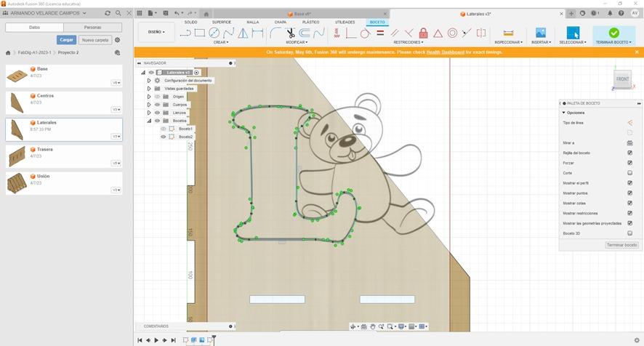Click the Nueva carpeta button
The width and height of the screenshot is (644, 346).
click(x=95, y=40)
